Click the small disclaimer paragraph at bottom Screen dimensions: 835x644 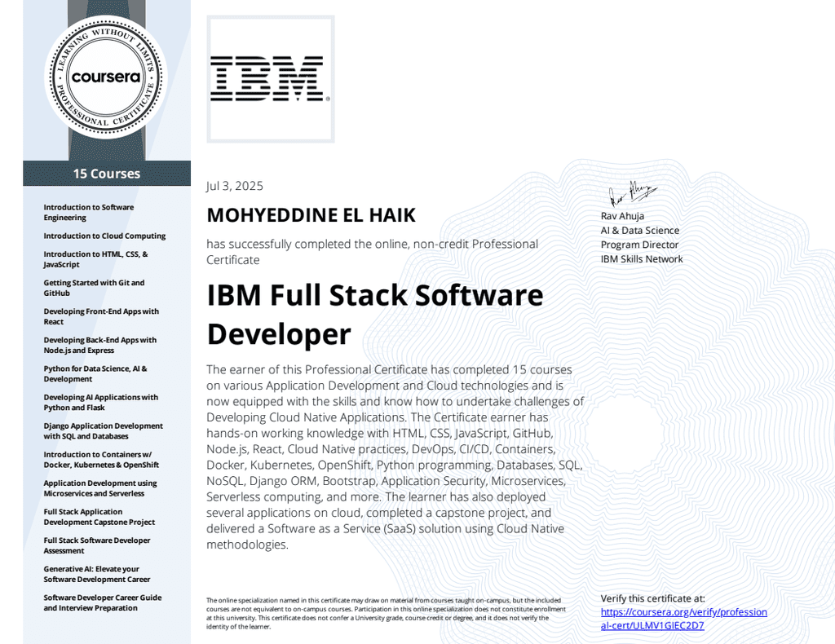coord(386,614)
